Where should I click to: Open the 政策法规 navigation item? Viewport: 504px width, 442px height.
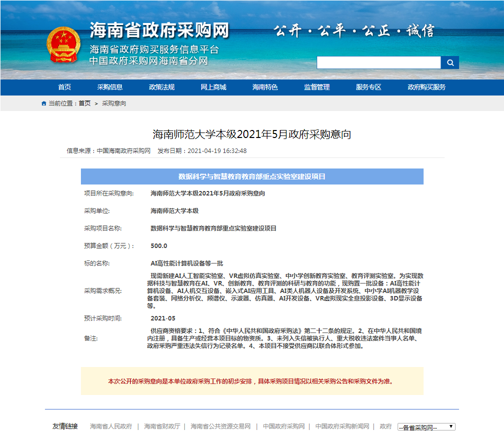pos(162,87)
